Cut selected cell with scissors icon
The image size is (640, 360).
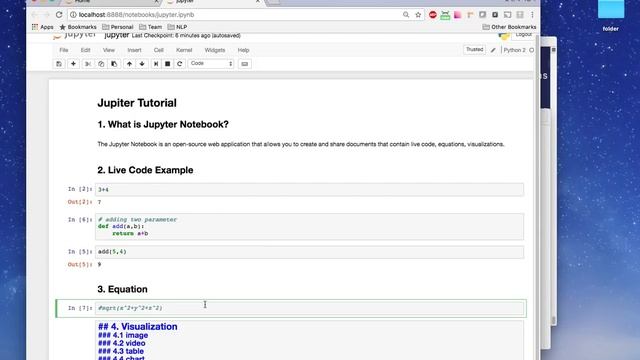click(x=88, y=64)
